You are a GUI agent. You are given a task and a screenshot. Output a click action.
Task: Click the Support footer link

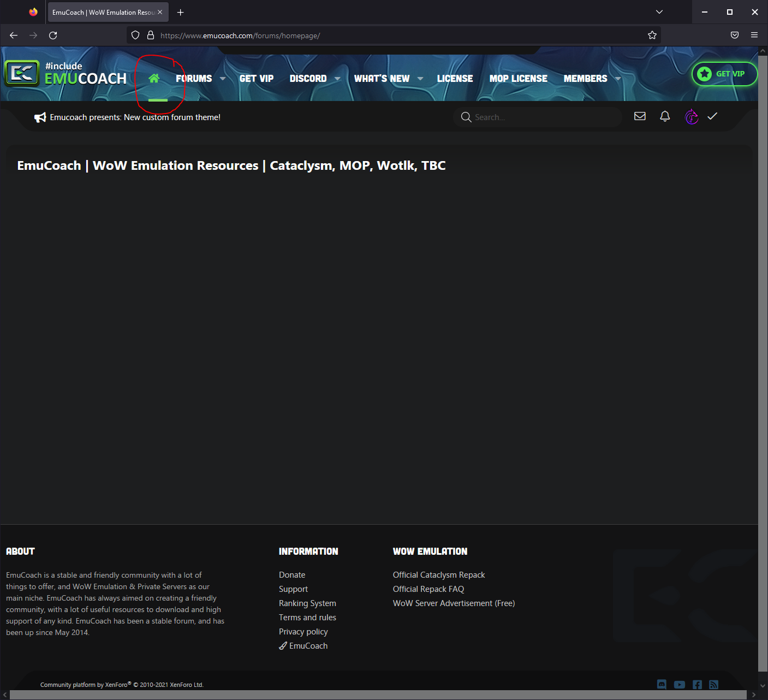coord(293,589)
